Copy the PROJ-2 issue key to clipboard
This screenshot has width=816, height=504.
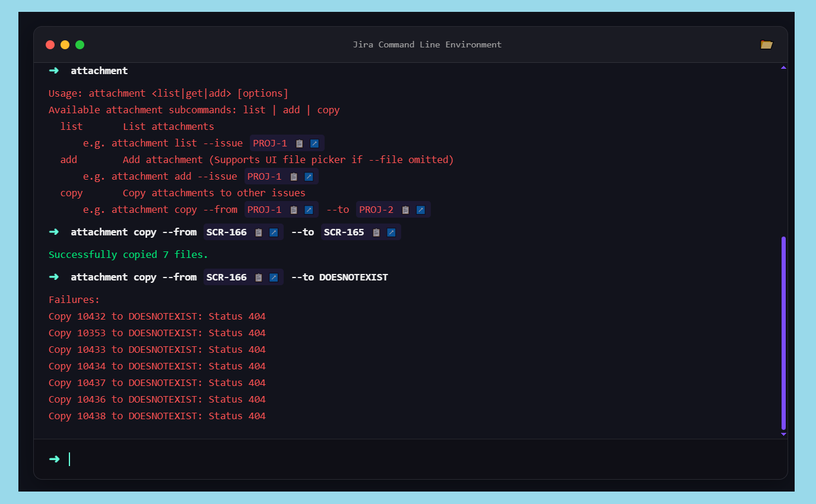coord(406,210)
